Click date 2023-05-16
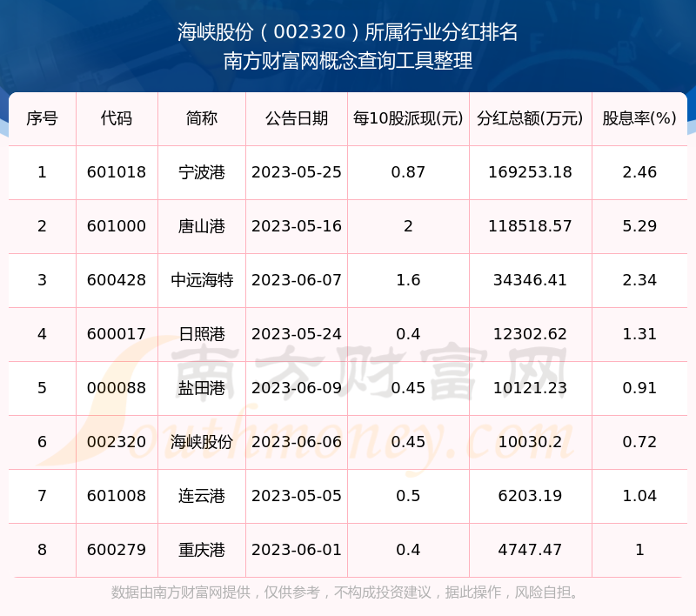 [x=297, y=226]
